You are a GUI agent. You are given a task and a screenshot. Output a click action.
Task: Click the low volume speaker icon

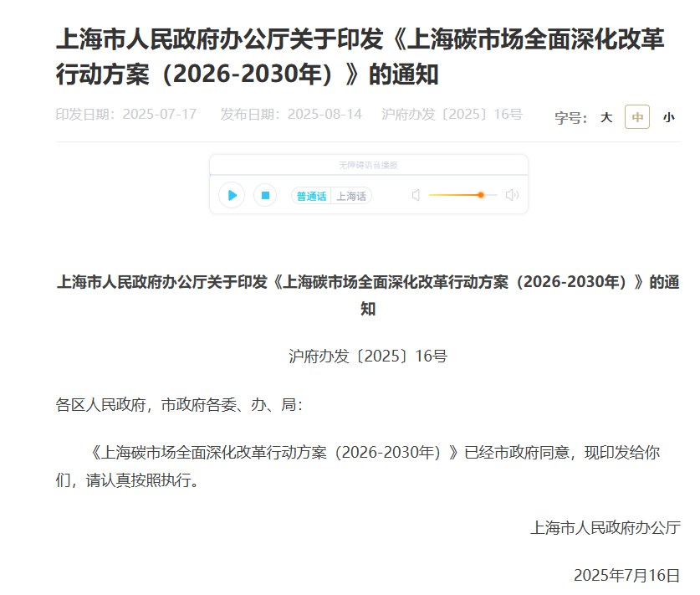coord(416,195)
